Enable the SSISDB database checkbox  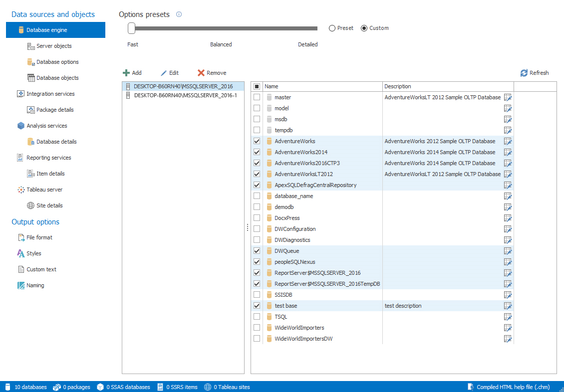pyautogui.click(x=257, y=295)
